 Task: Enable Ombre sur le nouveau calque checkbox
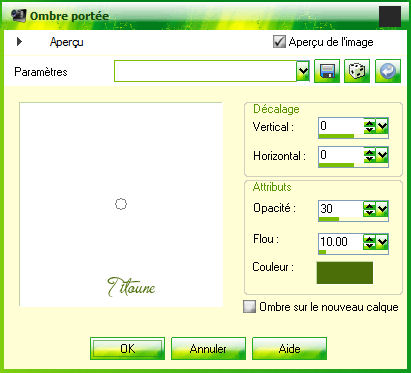(x=249, y=307)
